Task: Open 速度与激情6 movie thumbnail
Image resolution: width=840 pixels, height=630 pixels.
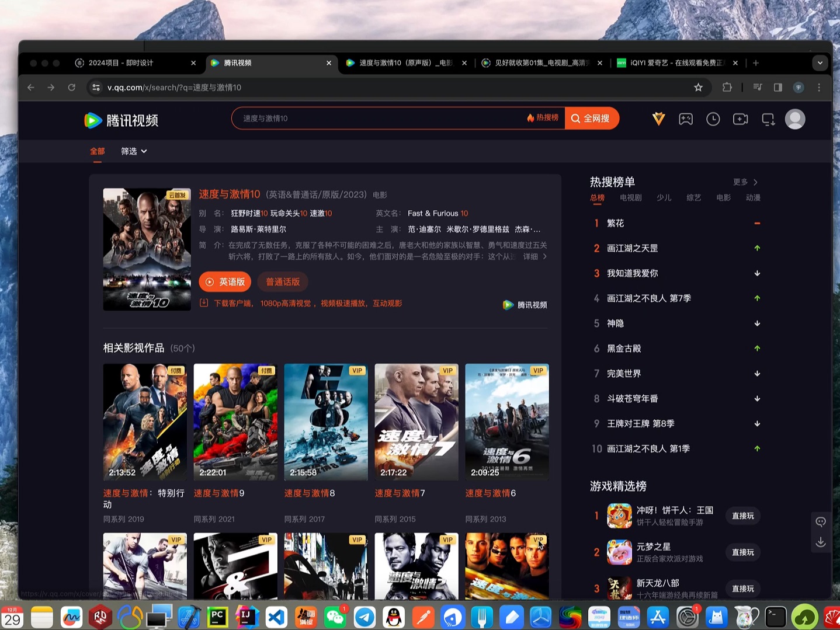Action: [x=507, y=422]
